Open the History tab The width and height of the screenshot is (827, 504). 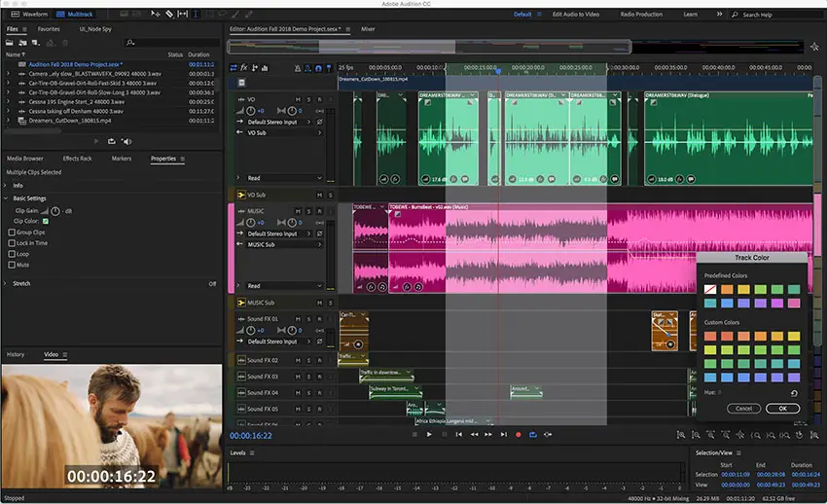click(16, 354)
